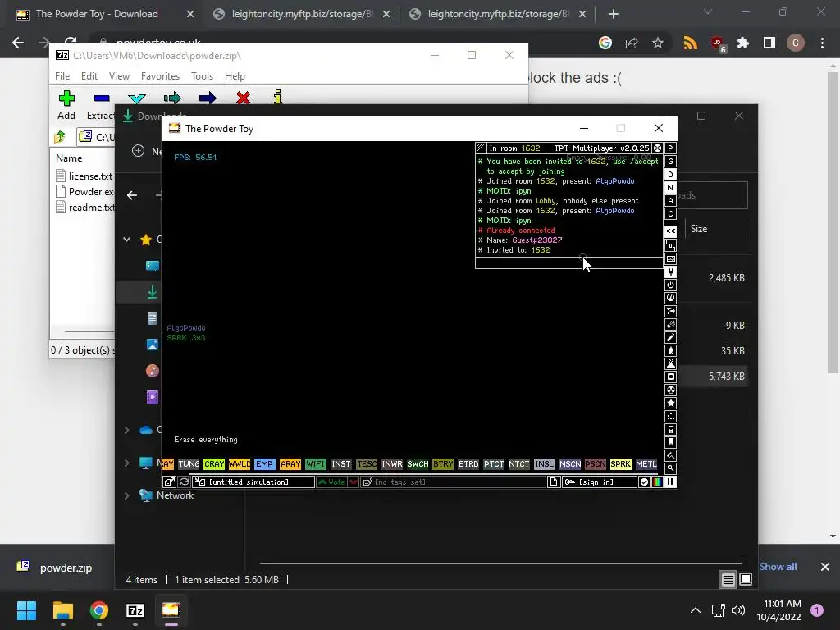Open Lua console icon in sidebar
Screen dimensions: 840x630
(x=670, y=245)
